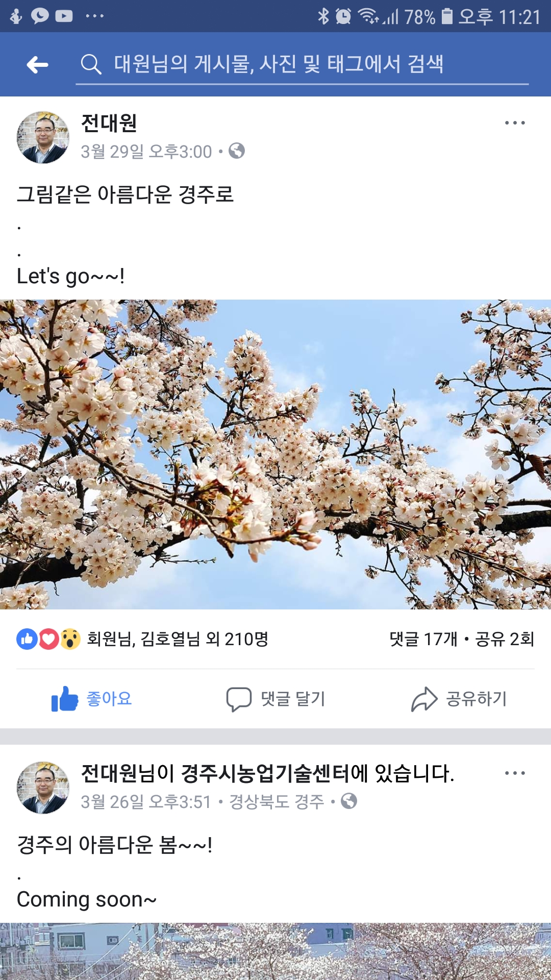Open the 공유 2회 shares count
This screenshot has width=551, height=980.
pyautogui.click(x=505, y=639)
